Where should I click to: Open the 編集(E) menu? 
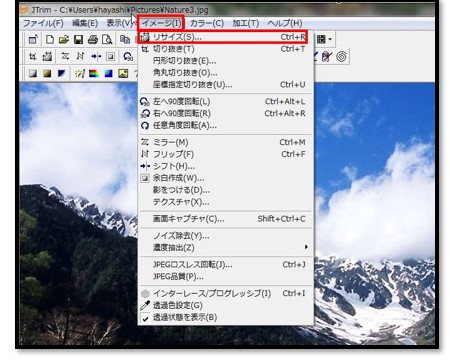85,23
